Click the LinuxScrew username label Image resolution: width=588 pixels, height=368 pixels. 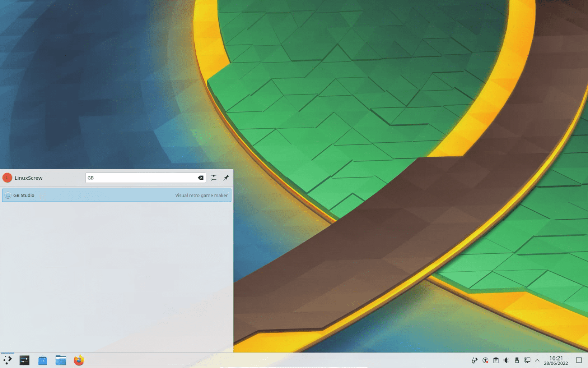[x=28, y=178]
